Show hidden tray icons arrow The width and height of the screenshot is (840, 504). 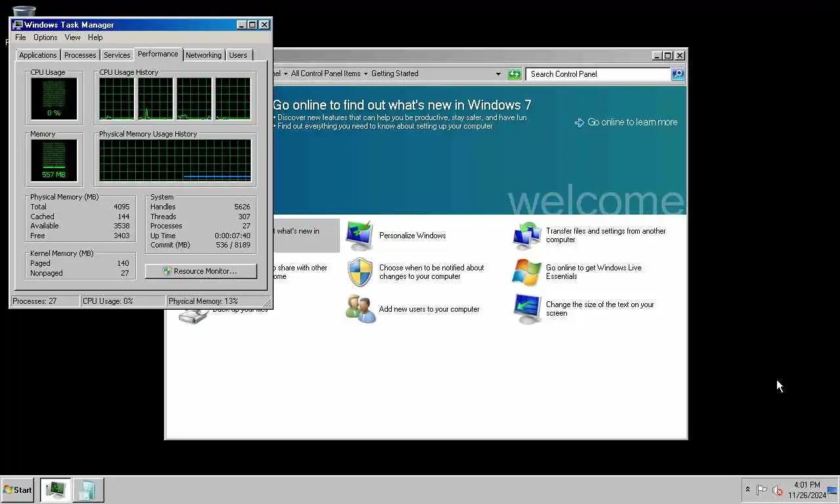click(x=747, y=490)
